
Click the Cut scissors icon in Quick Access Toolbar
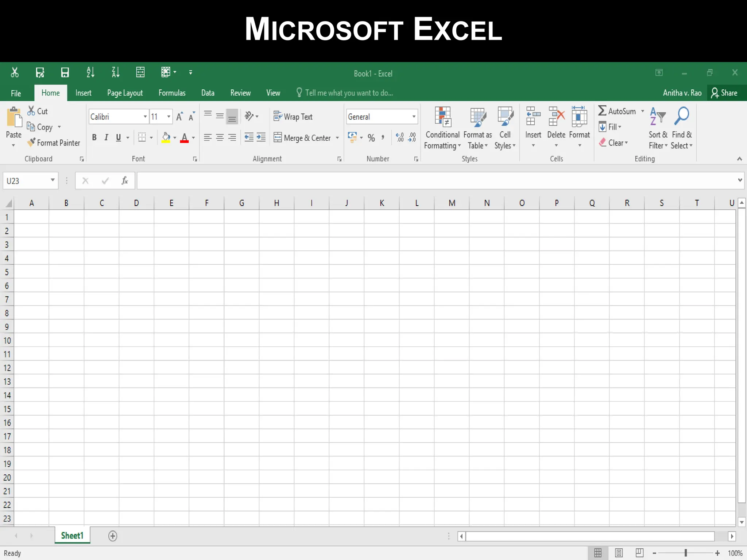pos(15,73)
